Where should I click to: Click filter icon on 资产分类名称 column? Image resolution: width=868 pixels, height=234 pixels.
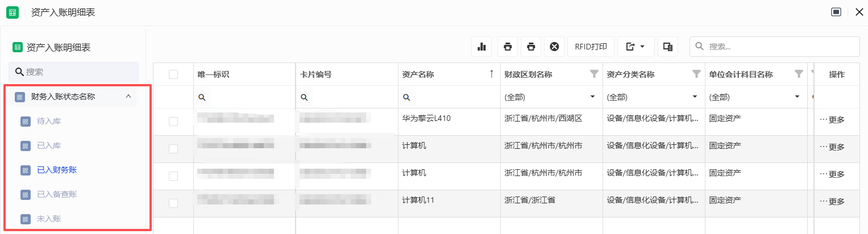coord(696,74)
